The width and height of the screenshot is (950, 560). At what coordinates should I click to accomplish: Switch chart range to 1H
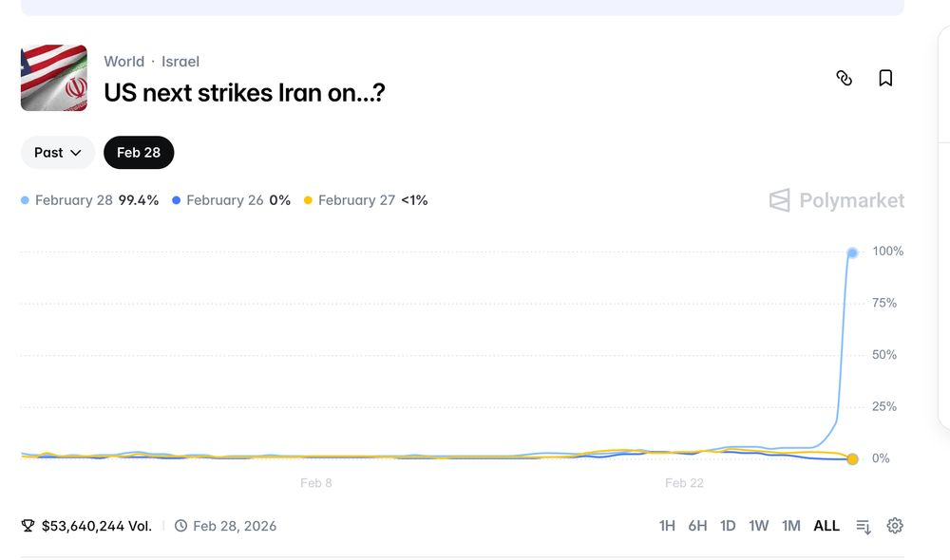[x=667, y=526]
